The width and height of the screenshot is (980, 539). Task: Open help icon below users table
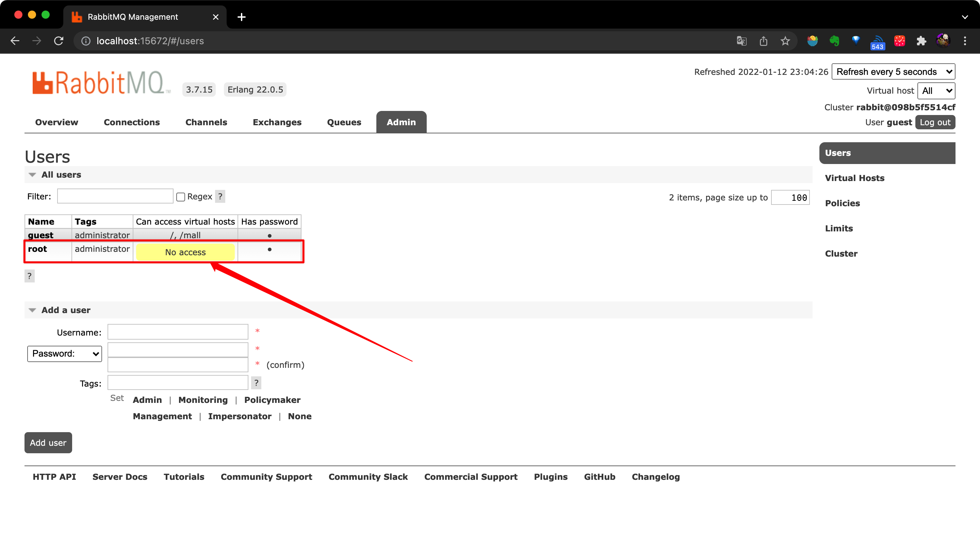29,276
